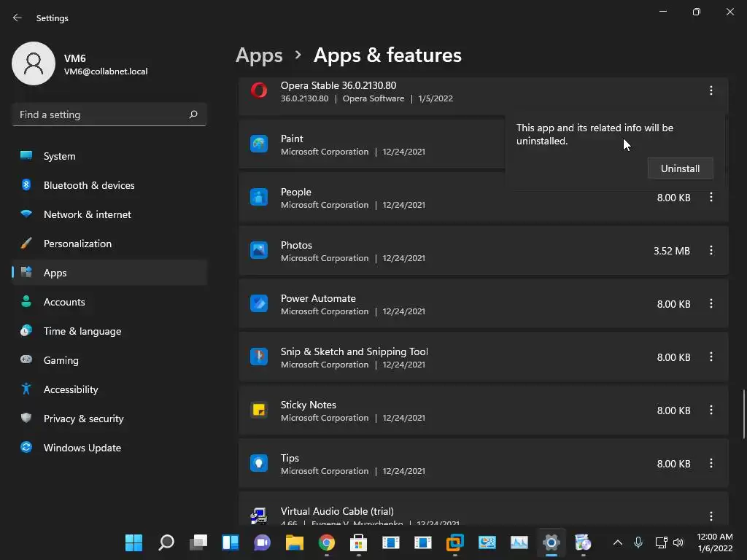Click the microphone tray icon
747x560 pixels.
point(638,542)
